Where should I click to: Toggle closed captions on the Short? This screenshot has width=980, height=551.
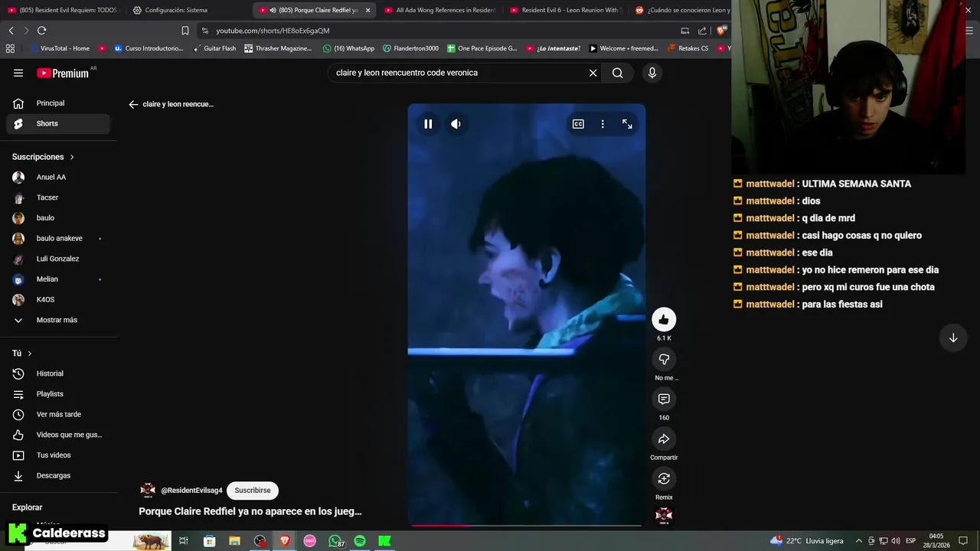pyautogui.click(x=578, y=124)
